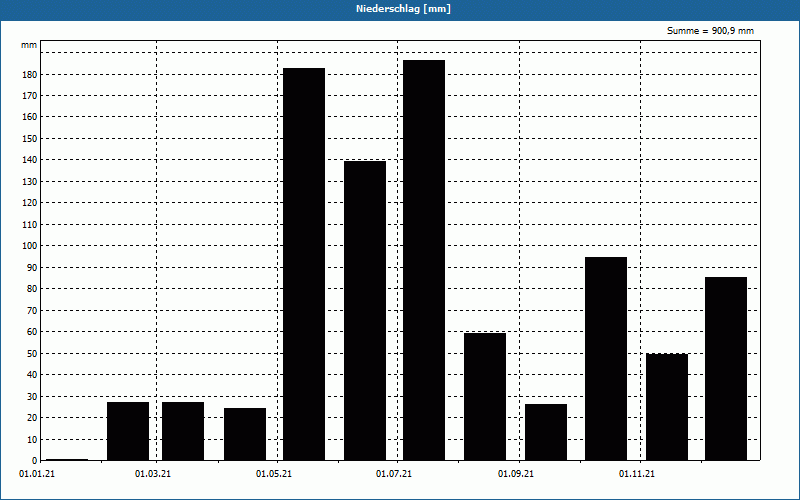The width and height of the screenshot is (800, 500).
Task: Click the chart title 'Niederschlag [mm]'
Action: pos(403,9)
